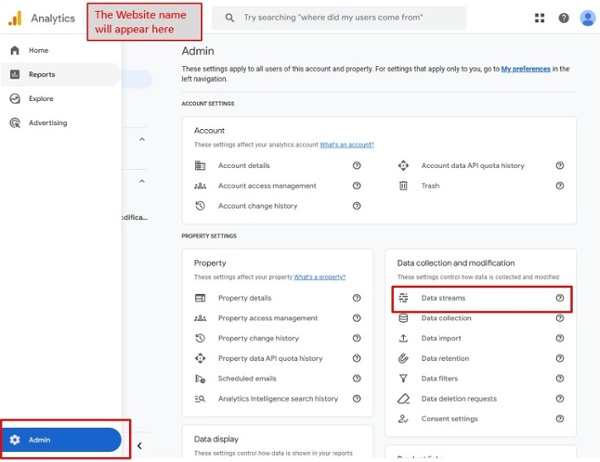Open the "What's an account?" link

click(x=347, y=145)
